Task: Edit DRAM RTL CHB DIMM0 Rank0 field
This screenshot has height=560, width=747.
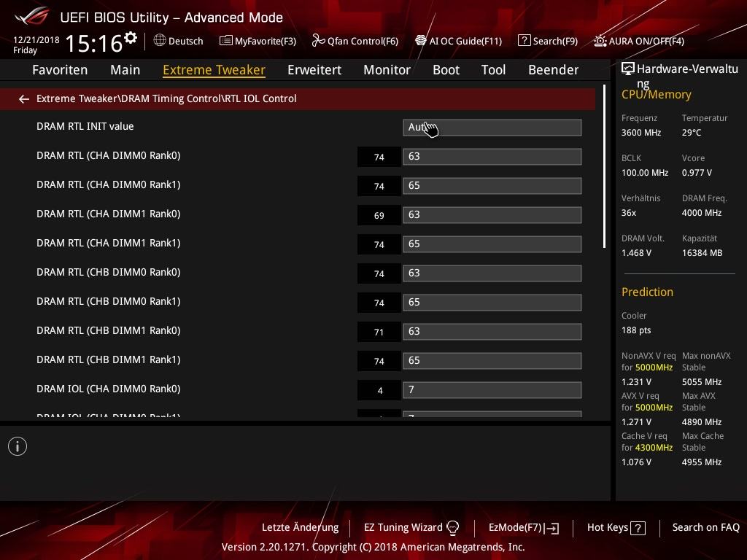Action: (492, 273)
